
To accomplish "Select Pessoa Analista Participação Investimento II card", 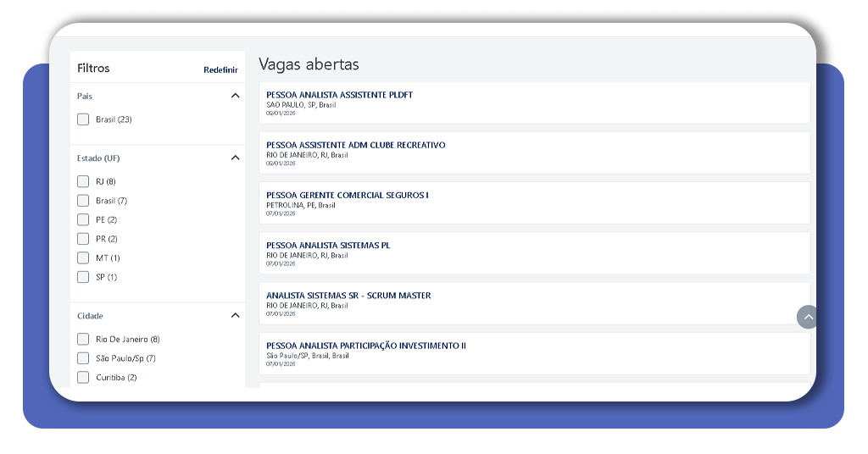I will click(x=365, y=346).
